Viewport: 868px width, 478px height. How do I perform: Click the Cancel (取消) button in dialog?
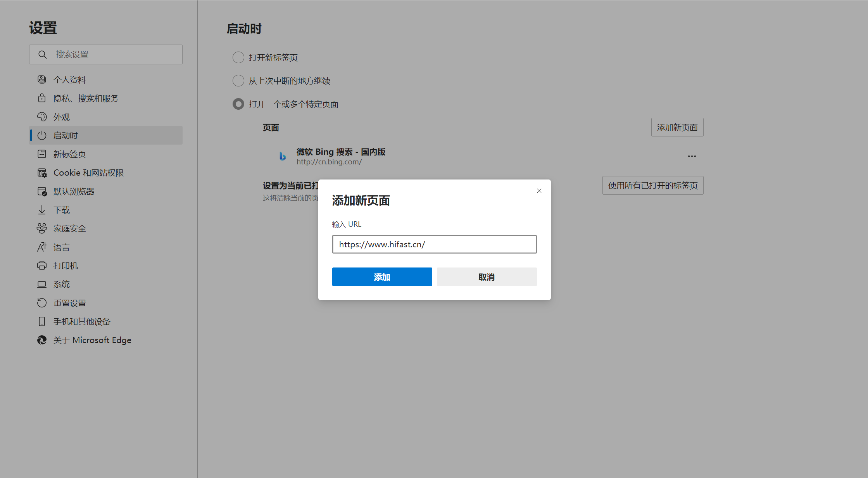coord(487,277)
